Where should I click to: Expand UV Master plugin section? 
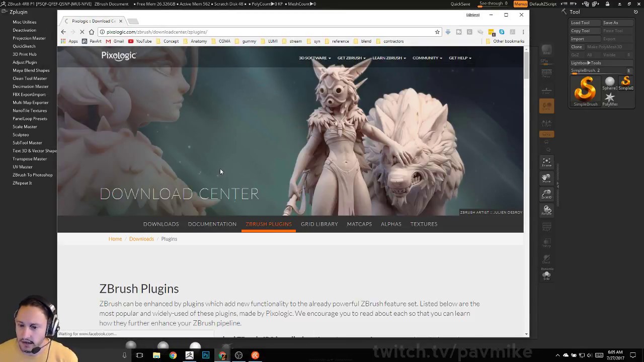click(23, 167)
